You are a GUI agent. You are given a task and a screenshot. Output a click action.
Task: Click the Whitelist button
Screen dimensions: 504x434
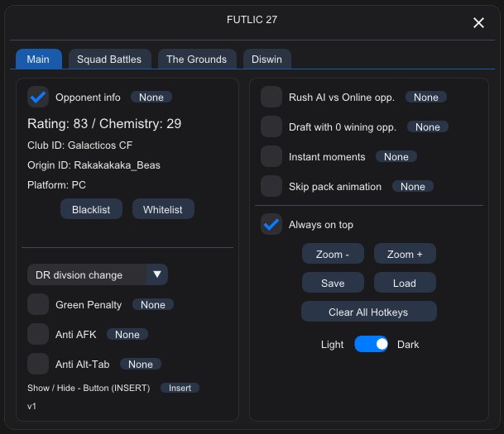pyautogui.click(x=163, y=209)
